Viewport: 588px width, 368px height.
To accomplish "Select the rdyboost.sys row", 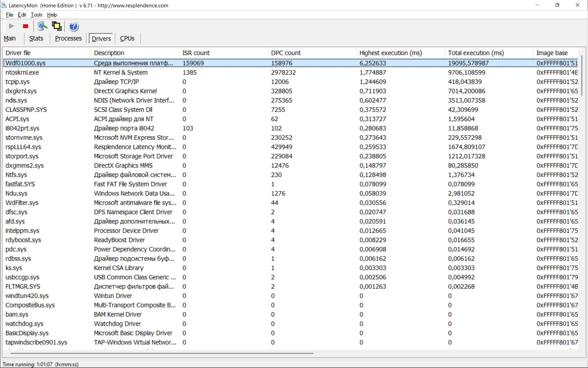I will 291,240.
